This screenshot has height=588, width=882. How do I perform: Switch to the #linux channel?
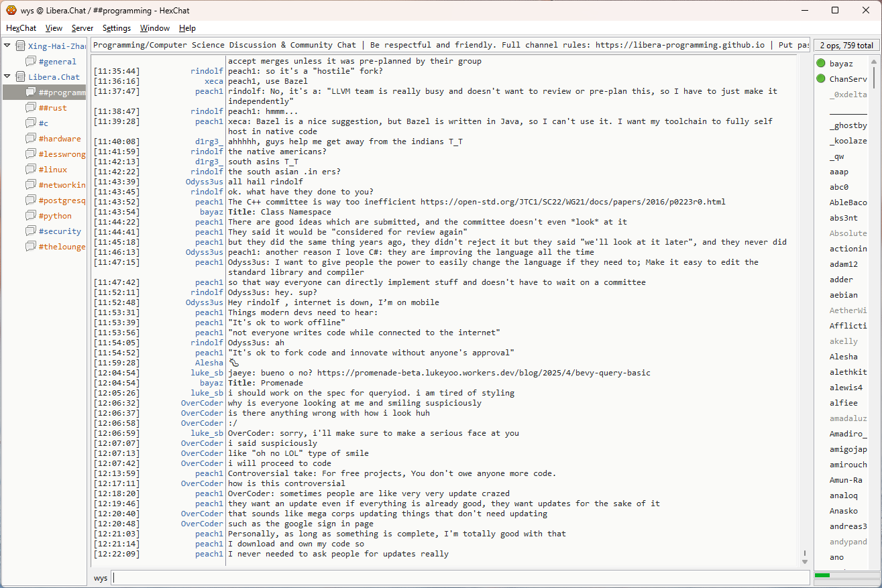[52, 170]
